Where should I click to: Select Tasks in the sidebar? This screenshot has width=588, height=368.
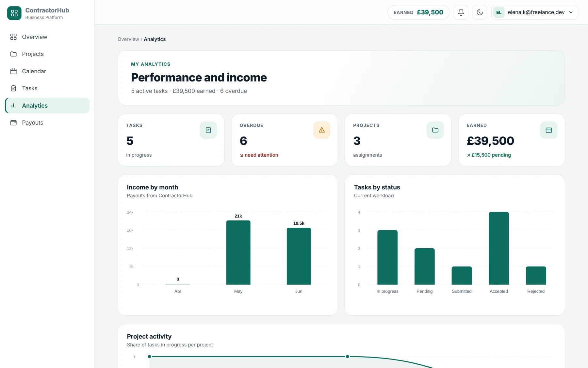click(47, 88)
